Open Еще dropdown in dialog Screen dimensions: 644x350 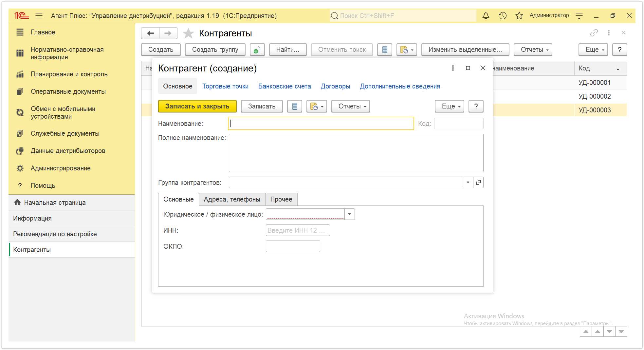[450, 106]
